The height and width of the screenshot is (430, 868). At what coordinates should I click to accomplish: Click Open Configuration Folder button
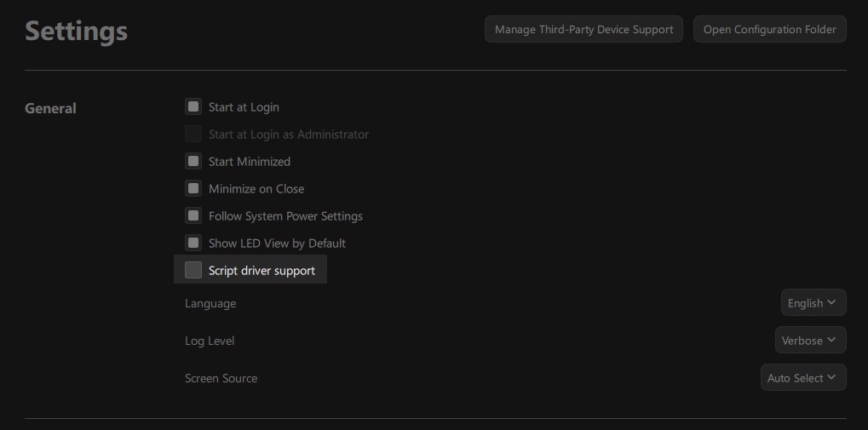click(769, 29)
